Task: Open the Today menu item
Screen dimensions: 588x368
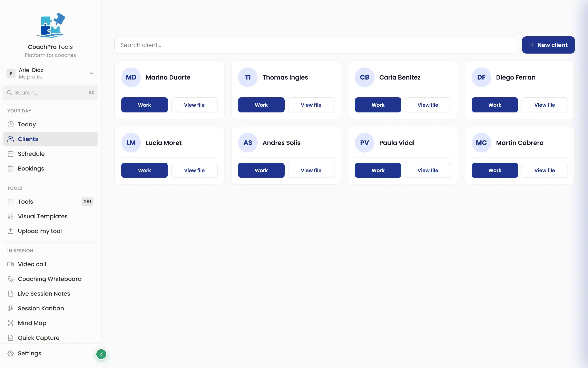Action: [50, 124]
